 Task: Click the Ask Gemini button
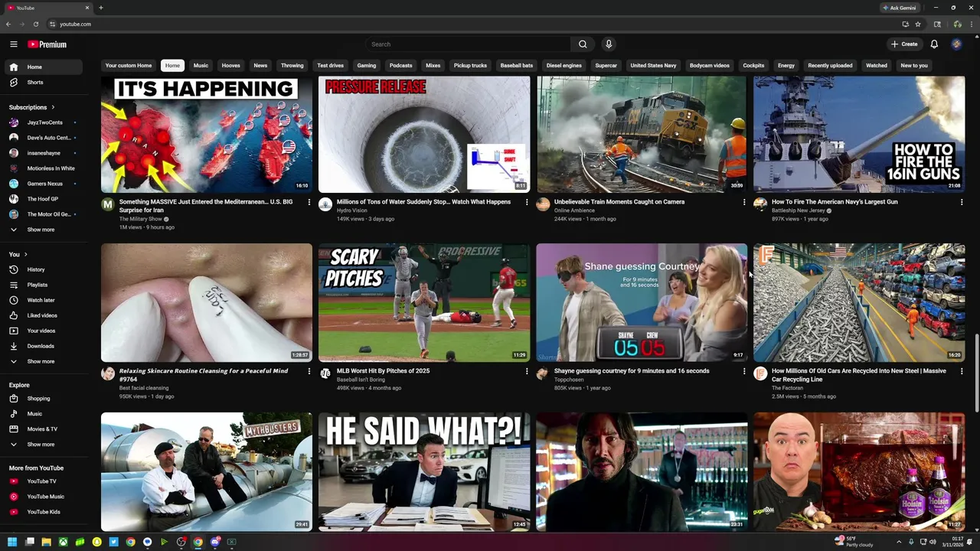(899, 8)
